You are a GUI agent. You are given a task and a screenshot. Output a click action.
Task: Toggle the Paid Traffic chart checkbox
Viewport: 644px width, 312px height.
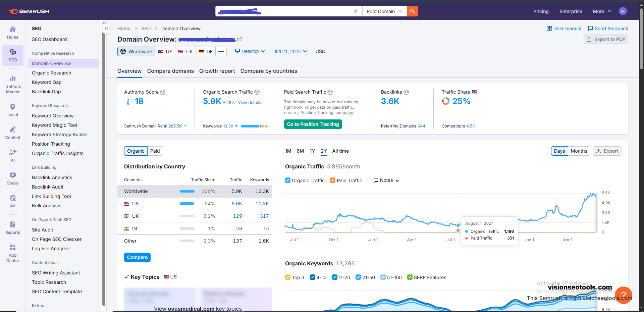(x=333, y=180)
